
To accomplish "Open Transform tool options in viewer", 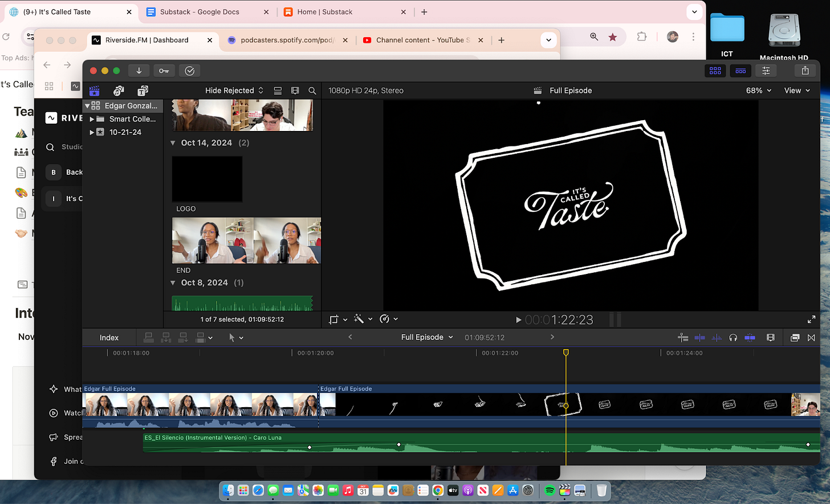I will (338, 319).
